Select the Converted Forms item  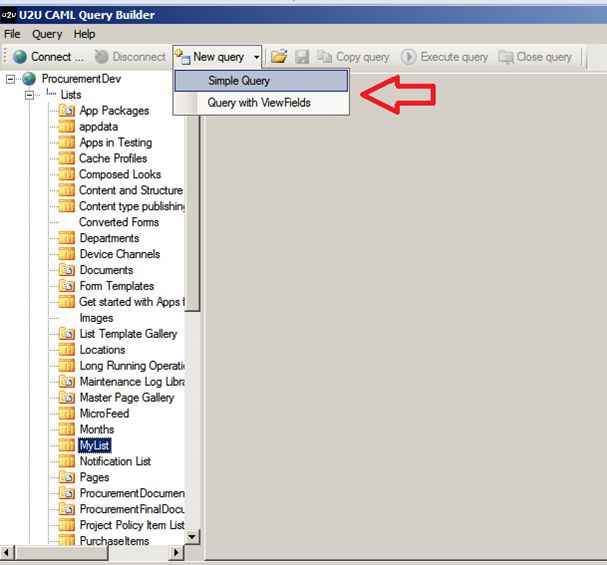119,222
